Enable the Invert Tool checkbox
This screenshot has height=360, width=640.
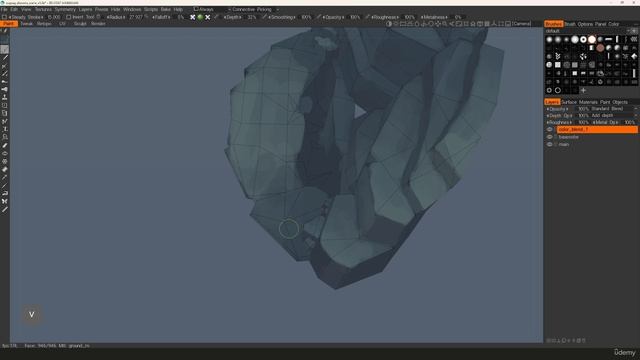(69, 17)
